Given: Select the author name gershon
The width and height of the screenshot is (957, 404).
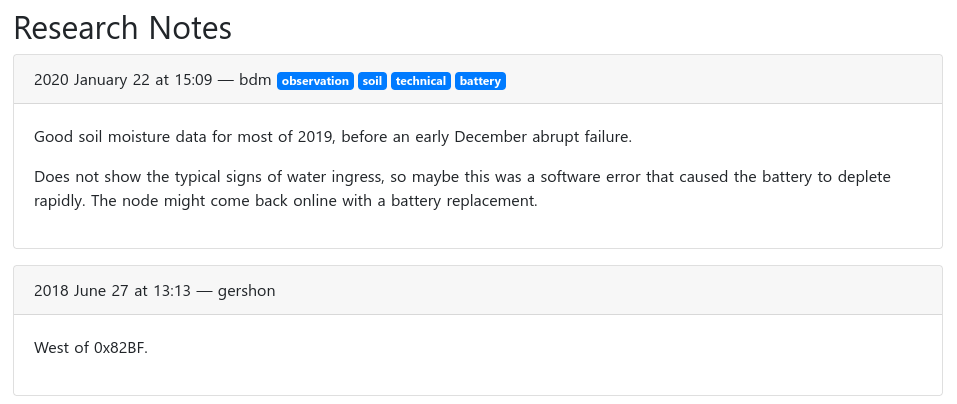Looking at the screenshot, I should click(246, 291).
